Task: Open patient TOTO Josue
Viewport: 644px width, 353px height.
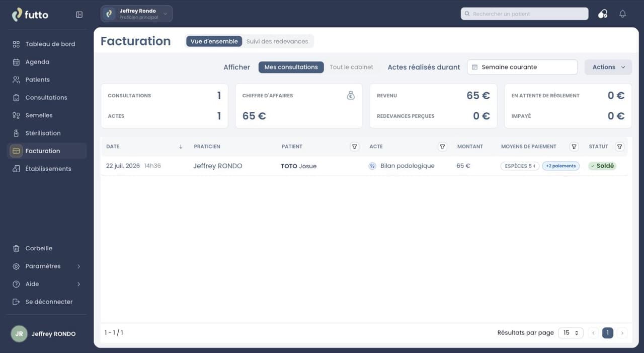Action: click(x=299, y=166)
